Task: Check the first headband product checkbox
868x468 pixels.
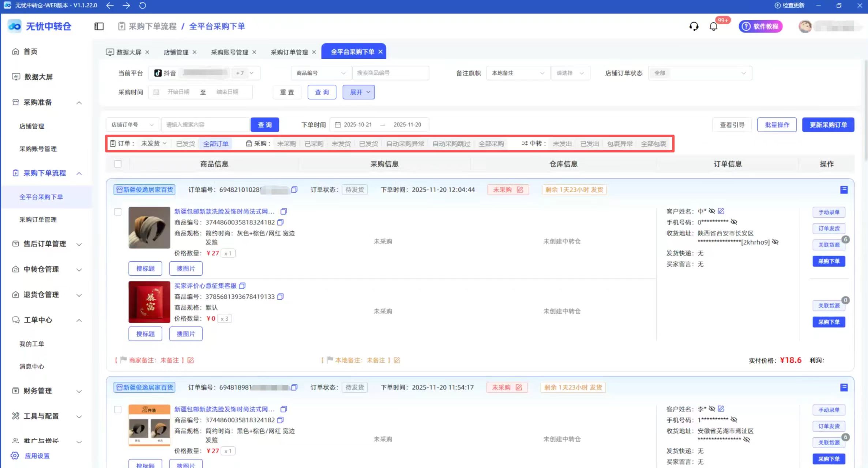Action: pyautogui.click(x=117, y=212)
